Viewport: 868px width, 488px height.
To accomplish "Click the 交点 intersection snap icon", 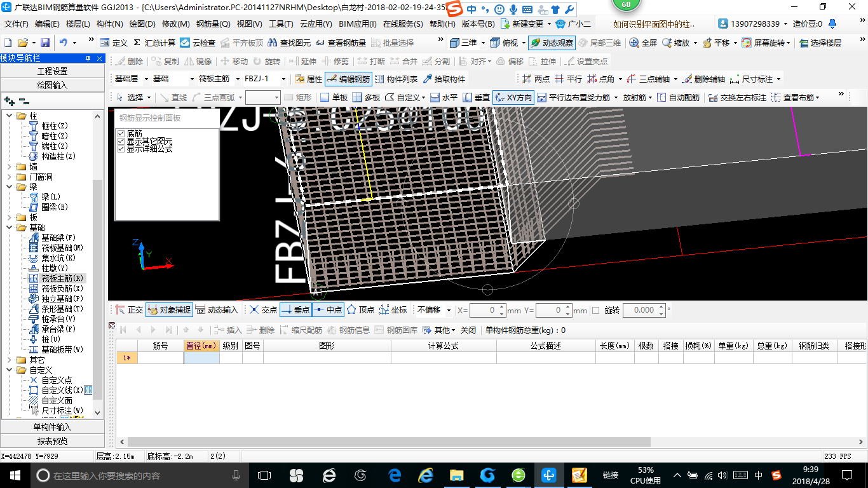I will (x=262, y=309).
